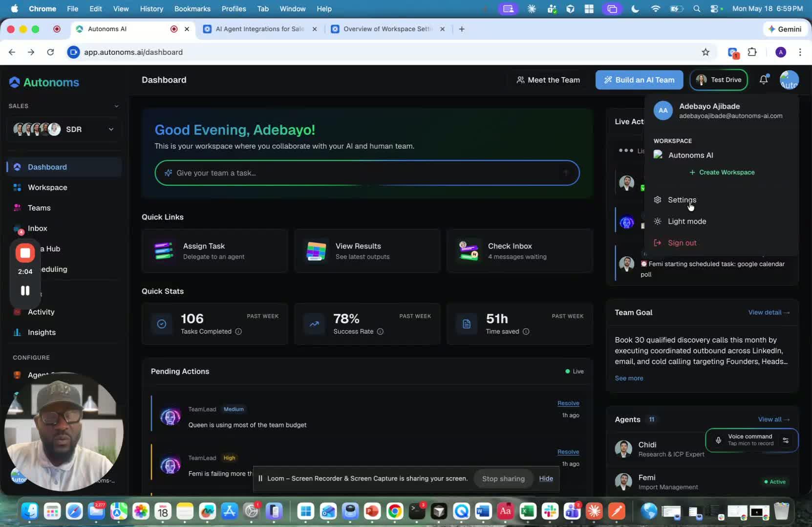Viewport: 812px width, 527px height.
Task: Pause the Loom recording
Action: click(25, 291)
